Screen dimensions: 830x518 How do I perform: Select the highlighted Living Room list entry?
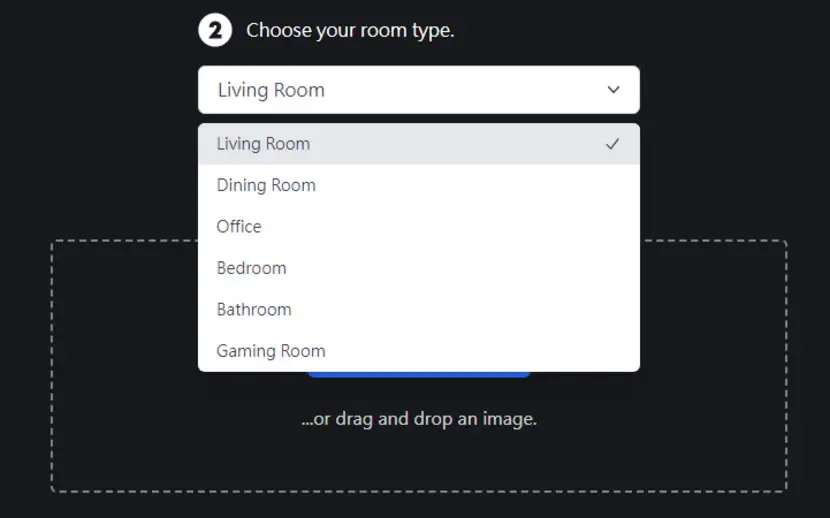point(419,144)
